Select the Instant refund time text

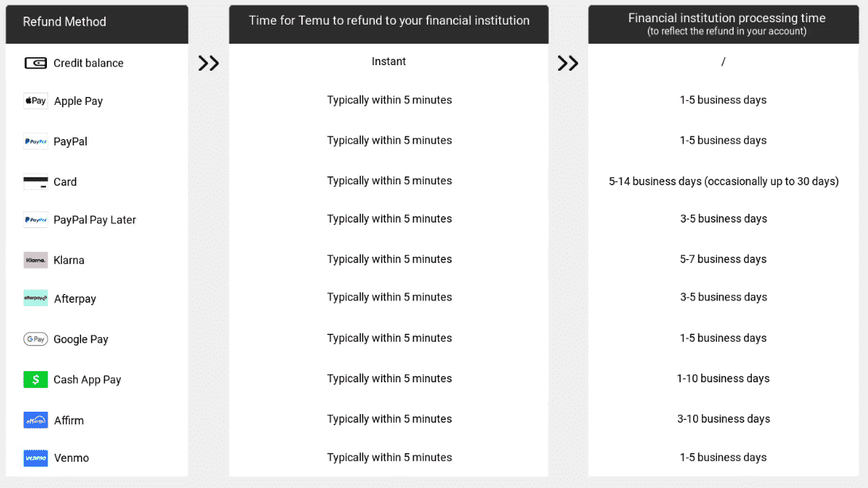point(389,62)
